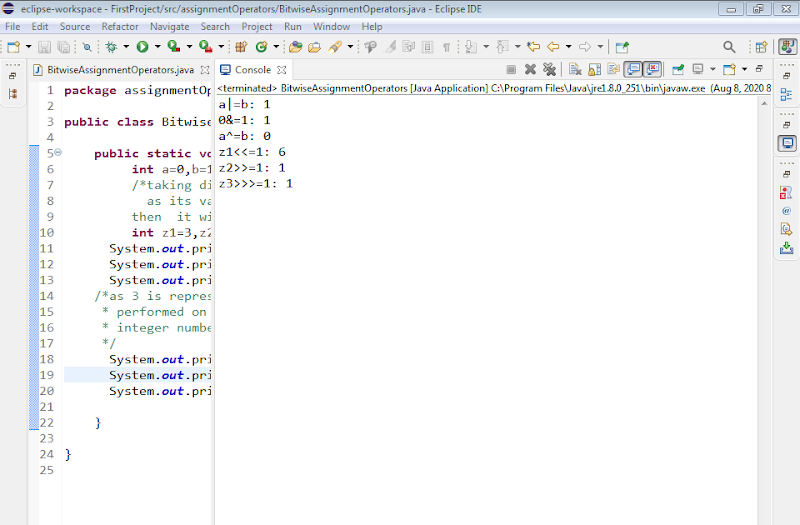Toggle Skip All Breakpoints
Viewport: 800px width, 525px height.
[x=87, y=47]
